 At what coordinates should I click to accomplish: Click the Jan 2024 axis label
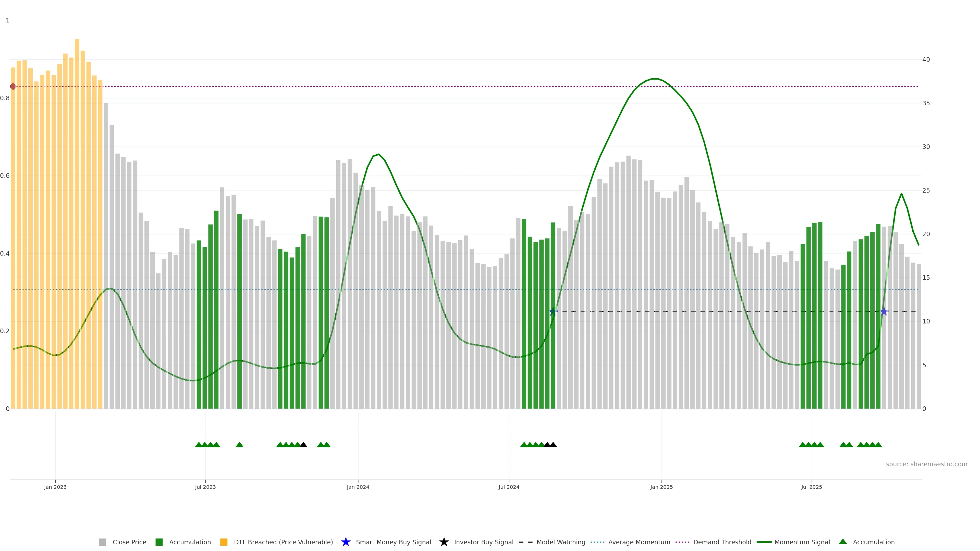click(358, 487)
